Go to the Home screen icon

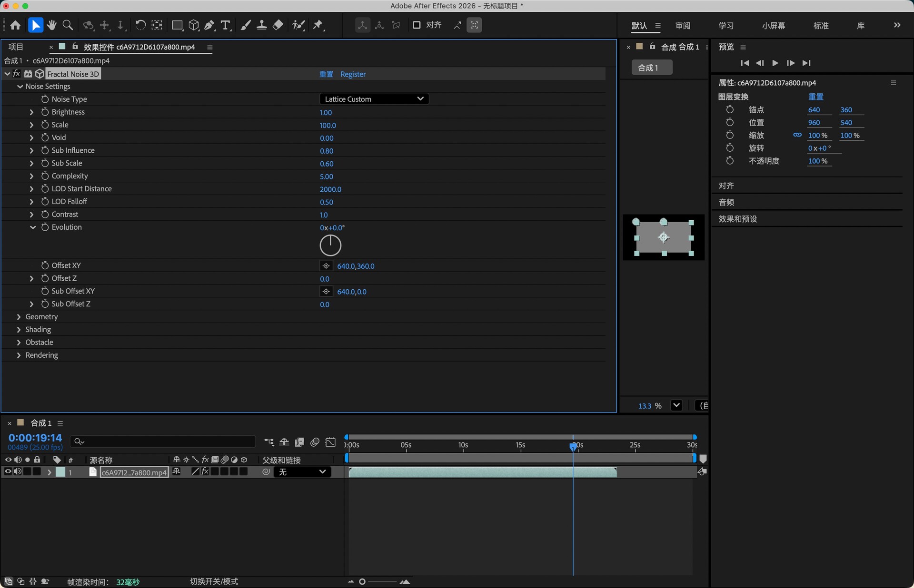point(15,25)
